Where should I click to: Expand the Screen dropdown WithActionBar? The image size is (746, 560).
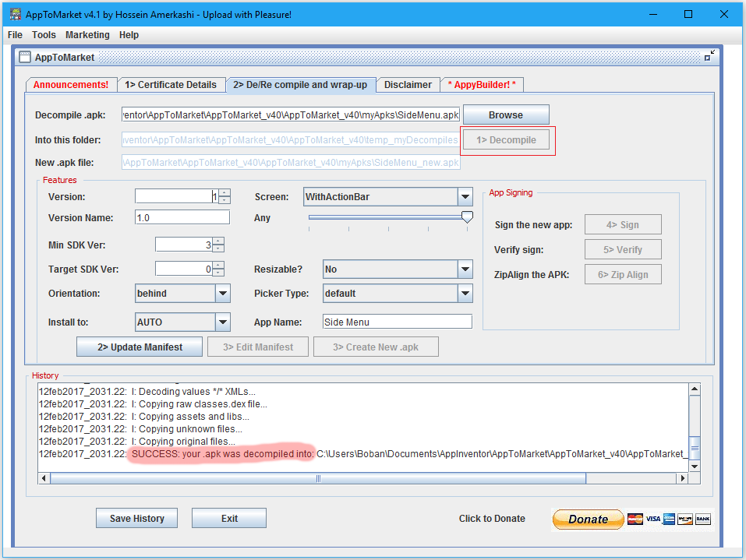click(465, 197)
